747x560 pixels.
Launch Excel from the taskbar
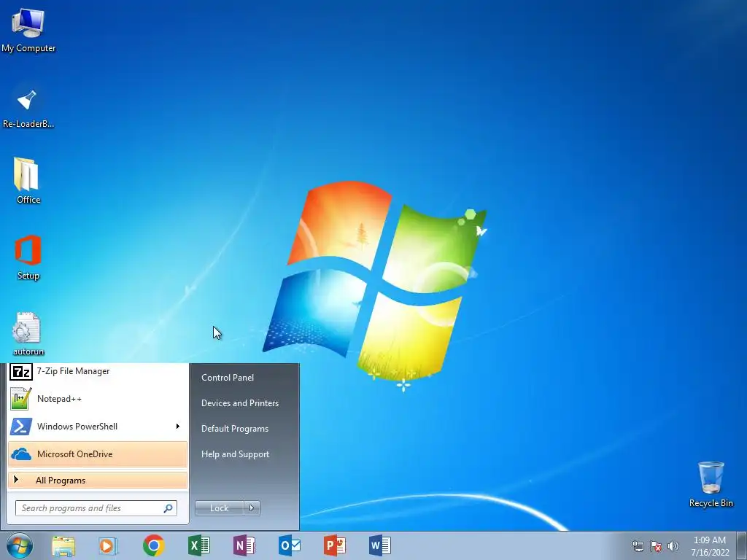tap(198, 545)
